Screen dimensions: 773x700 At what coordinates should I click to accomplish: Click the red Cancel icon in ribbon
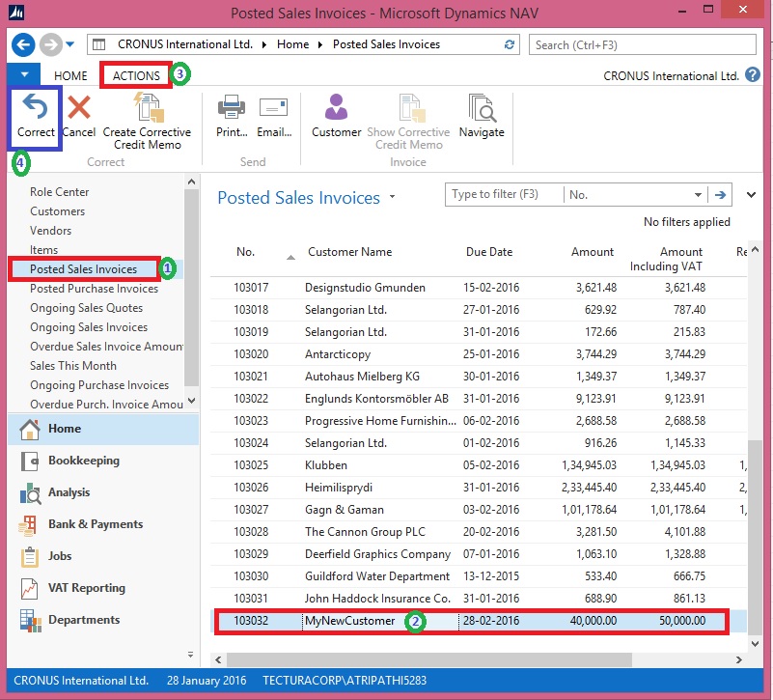click(x=78, y=109)
